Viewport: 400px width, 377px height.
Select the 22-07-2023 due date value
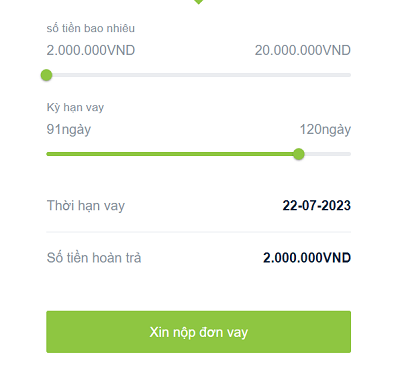[x=317, y=205]
